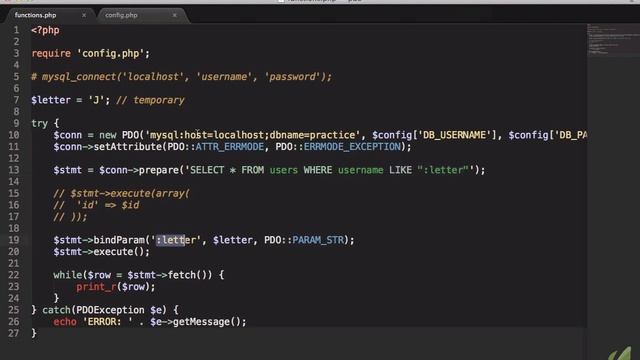Click line number 26 in gutter
This screenshot has width=640, height=360.
pyautogui.click(x=13, y=322)
